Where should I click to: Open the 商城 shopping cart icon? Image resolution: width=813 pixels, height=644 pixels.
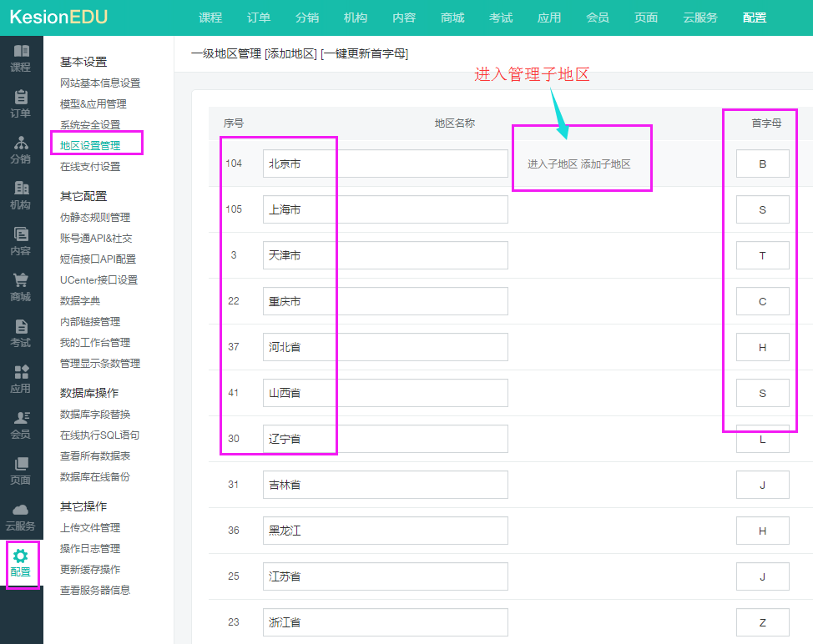point(21,281)
